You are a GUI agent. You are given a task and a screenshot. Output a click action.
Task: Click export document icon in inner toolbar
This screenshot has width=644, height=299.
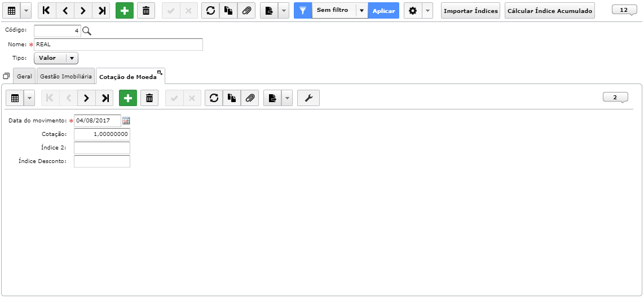(272, 98)
